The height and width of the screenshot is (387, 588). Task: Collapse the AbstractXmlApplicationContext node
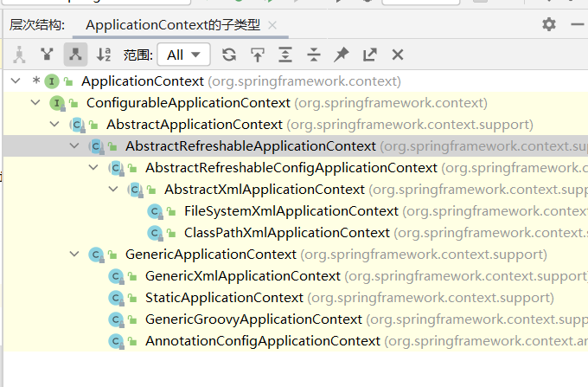(x=113, y=189)
